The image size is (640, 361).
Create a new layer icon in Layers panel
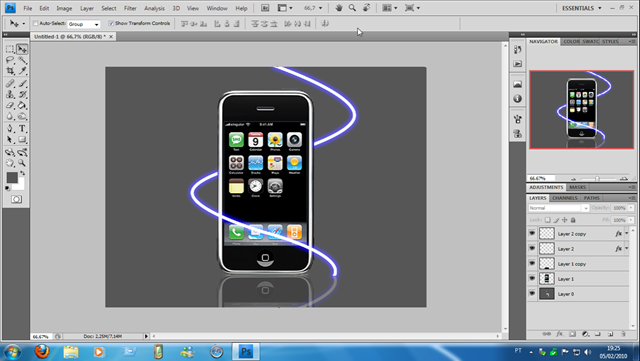pyautogui.click(x=611, y=334)
